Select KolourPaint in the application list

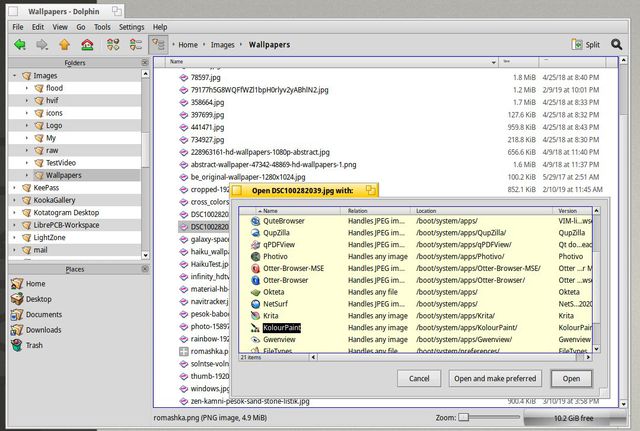pos(282,328)
